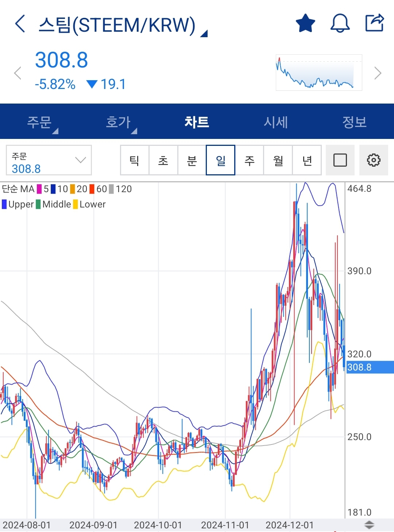
Task: Tap the 19.1 price drop value
Action: point(113,84)
